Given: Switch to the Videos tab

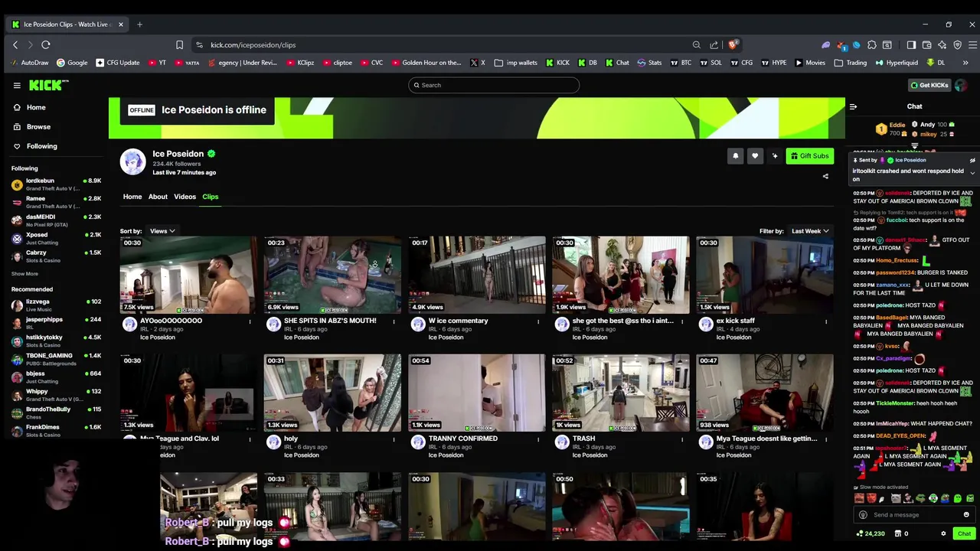Looking at the screenshot, I should click(185, 197).
